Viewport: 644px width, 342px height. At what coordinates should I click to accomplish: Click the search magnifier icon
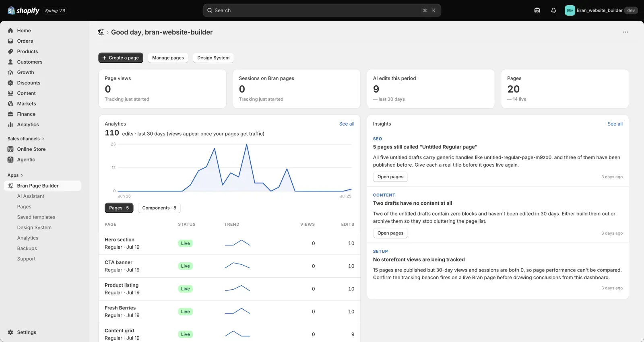210,10
